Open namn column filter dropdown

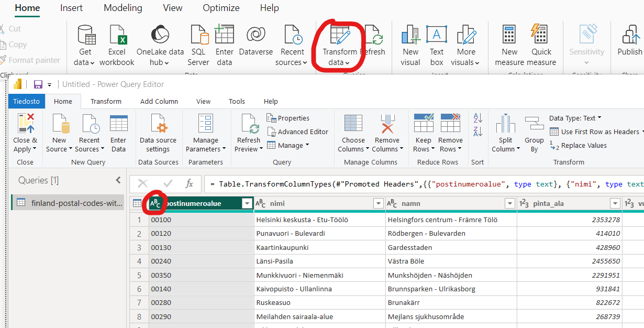point(510,203)
